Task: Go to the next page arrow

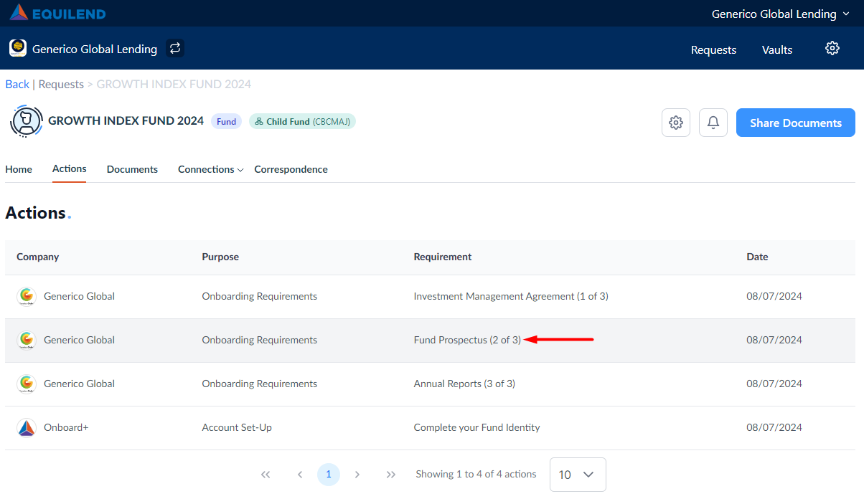Action: pos(357,475)
